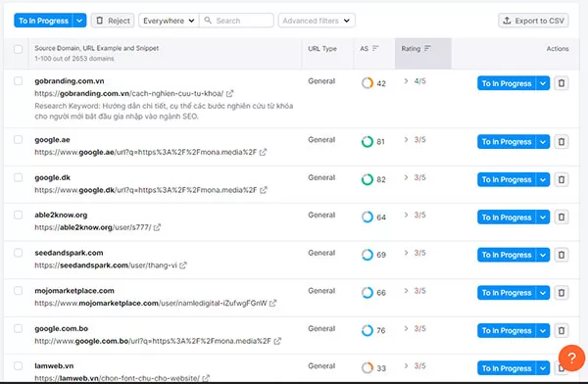Delete the seedandspark.com row with trash icon
This screenshot has height=384, width=588.
click(x=561, y=255)
